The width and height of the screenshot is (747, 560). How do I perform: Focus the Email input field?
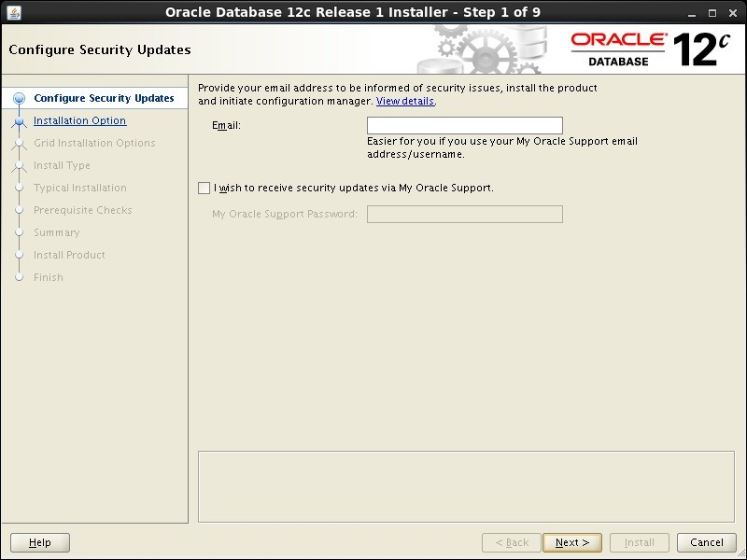coord(464,126)
